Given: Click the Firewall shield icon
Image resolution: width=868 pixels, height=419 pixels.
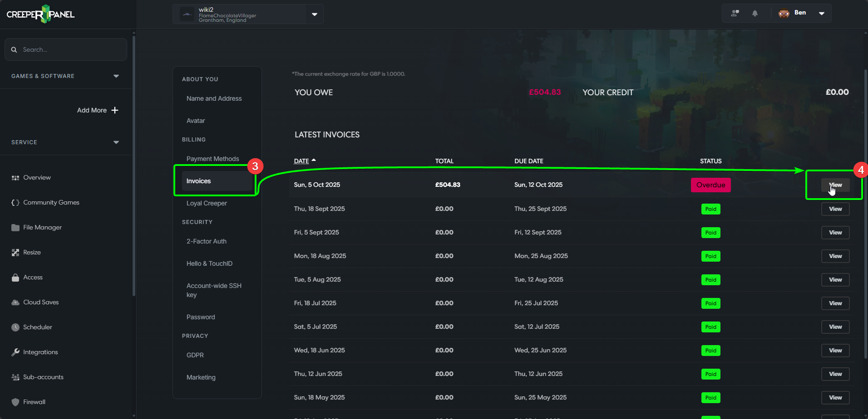Looking at the screenshot, I should (15, 402).
